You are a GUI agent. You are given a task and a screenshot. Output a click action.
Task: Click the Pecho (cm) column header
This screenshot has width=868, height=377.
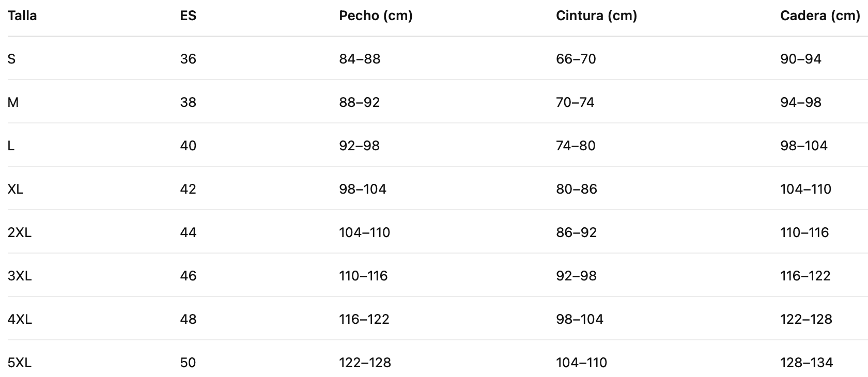coord(376,16)
